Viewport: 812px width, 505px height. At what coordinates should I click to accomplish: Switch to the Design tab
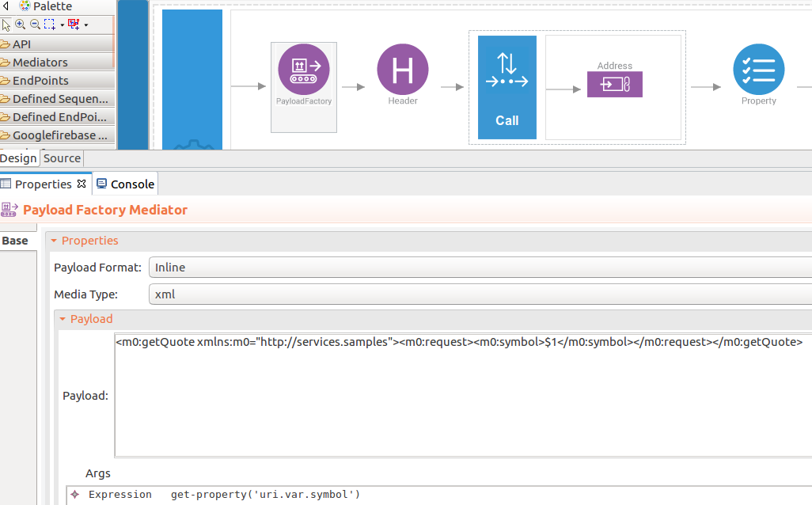click(19, 158)
